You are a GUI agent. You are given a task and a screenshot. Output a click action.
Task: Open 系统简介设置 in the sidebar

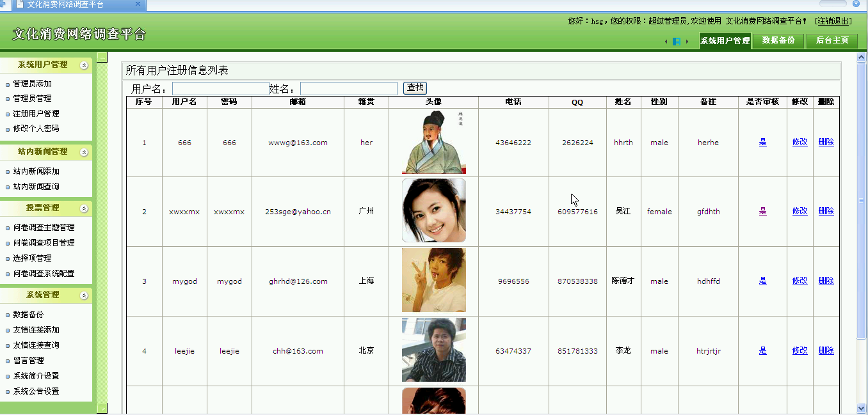pos(36,376)
